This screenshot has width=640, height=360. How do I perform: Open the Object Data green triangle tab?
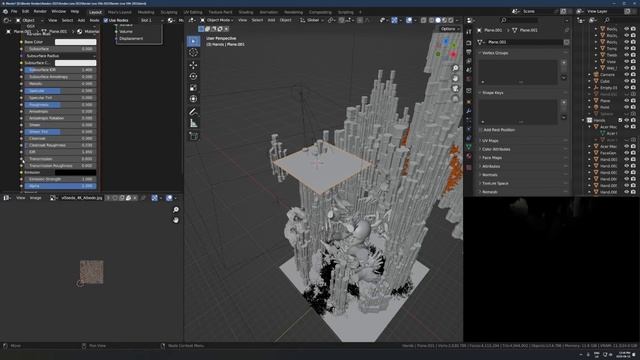pyautogui.click(x=469, y=147)
